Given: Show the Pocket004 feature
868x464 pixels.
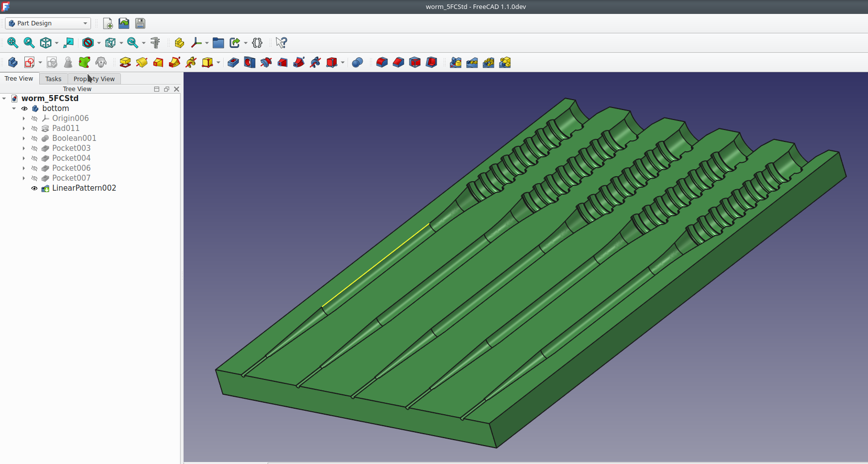Looking at the screenshot, I should pyautogui.click(x=34, y=158).
